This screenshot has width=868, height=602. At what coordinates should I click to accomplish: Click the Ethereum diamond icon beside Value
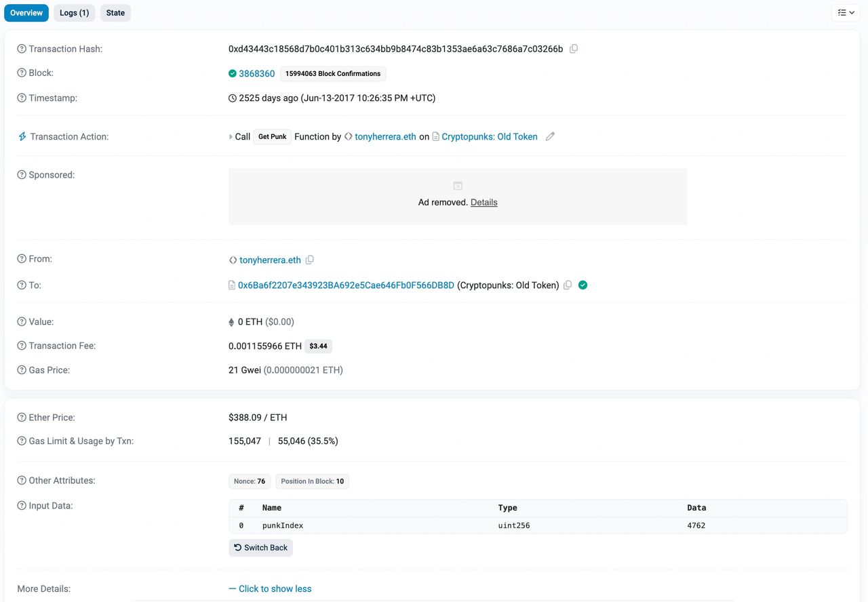[232, 322]
